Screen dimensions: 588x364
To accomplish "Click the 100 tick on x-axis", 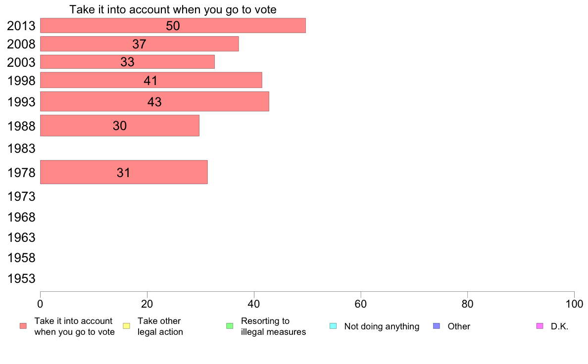I will click(574, 304).
